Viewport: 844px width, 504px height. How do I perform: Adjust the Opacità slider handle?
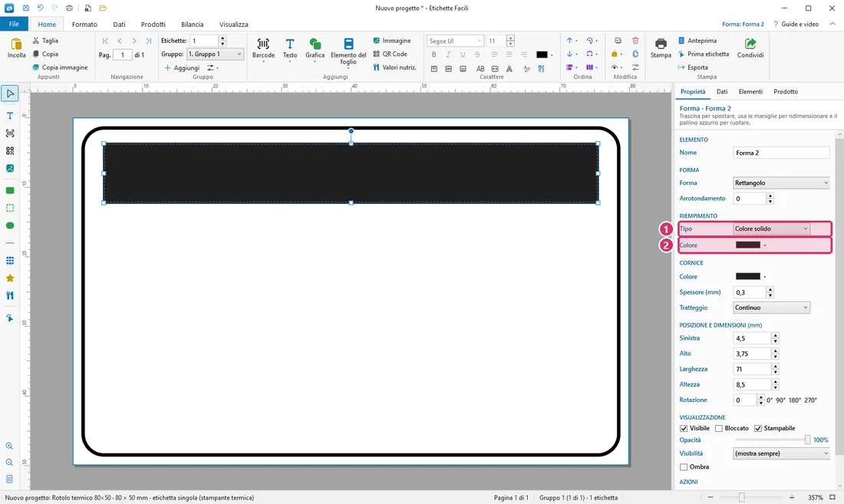(x=807, y=440)
